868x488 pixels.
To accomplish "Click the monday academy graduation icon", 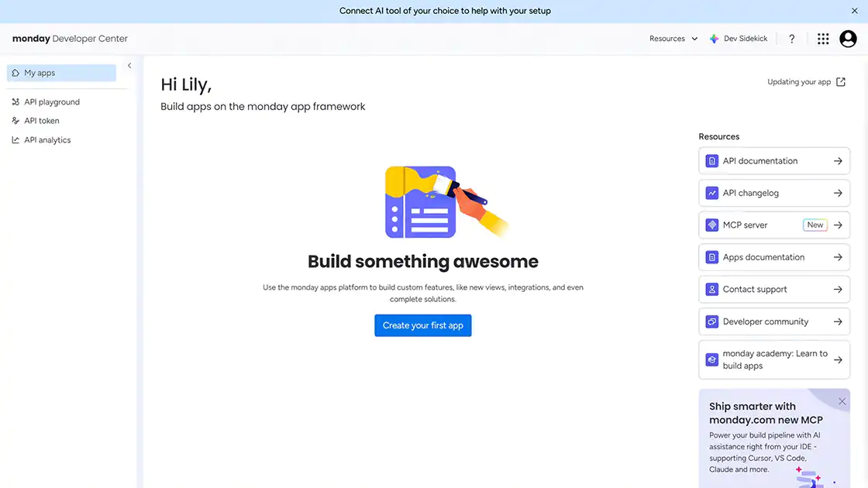I will 712,359.
